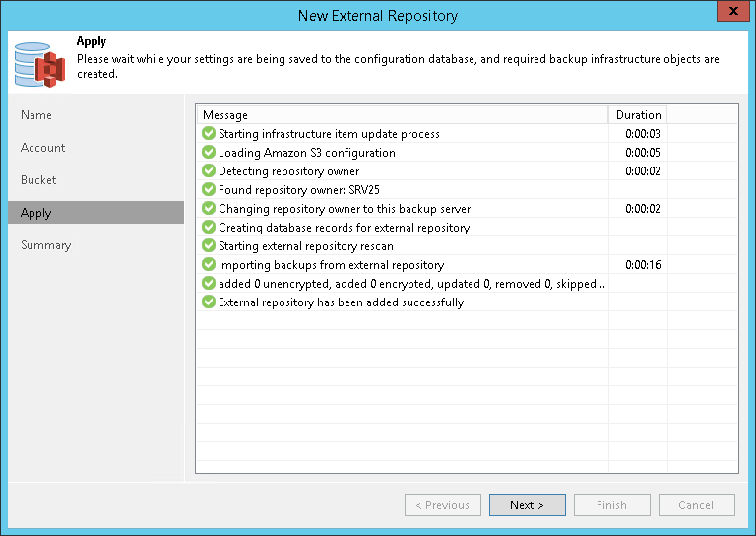
Task: Click the check icon beside Creating database records
Action: pos(209,228)
